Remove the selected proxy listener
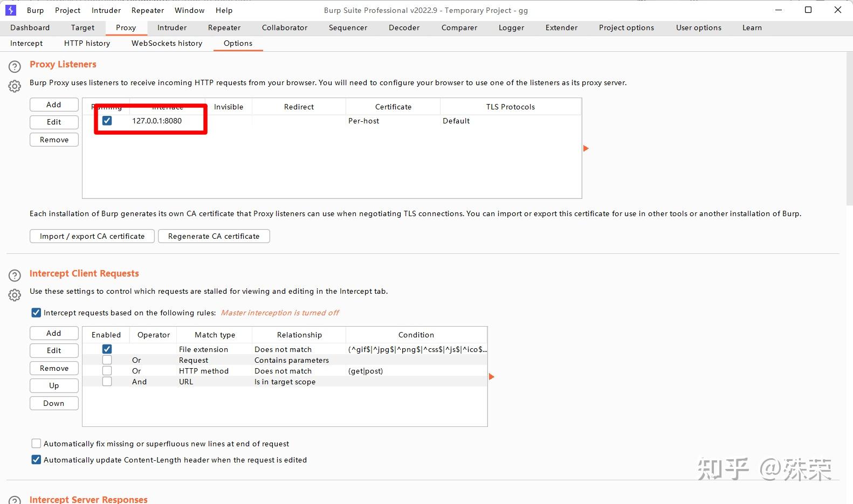 pyautogui.click(x=54, y=140)
